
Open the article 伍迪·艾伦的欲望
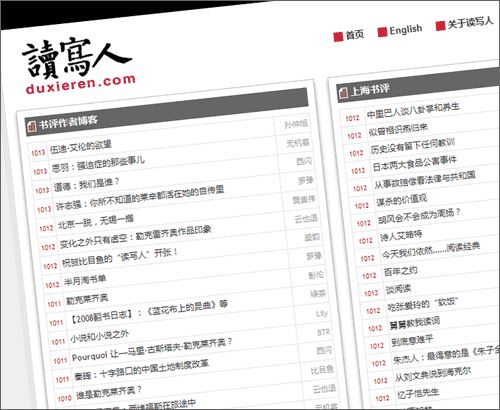coord(81,147)
